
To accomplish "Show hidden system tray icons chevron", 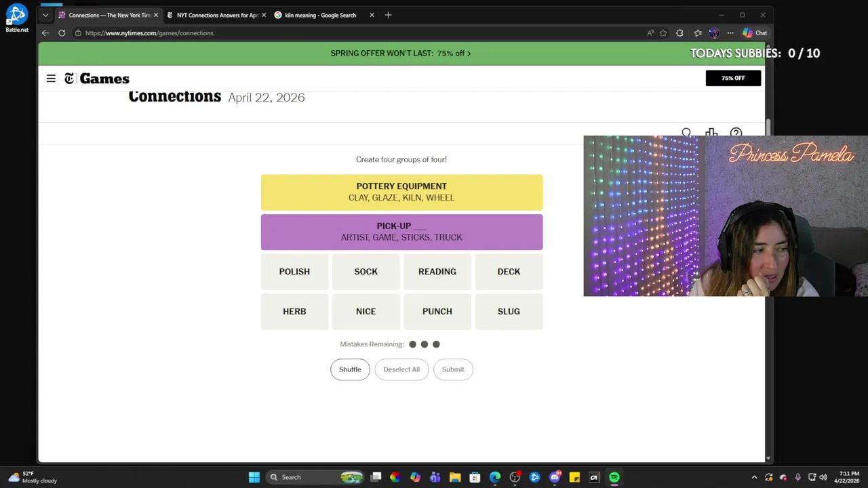I will click(754, 477).
